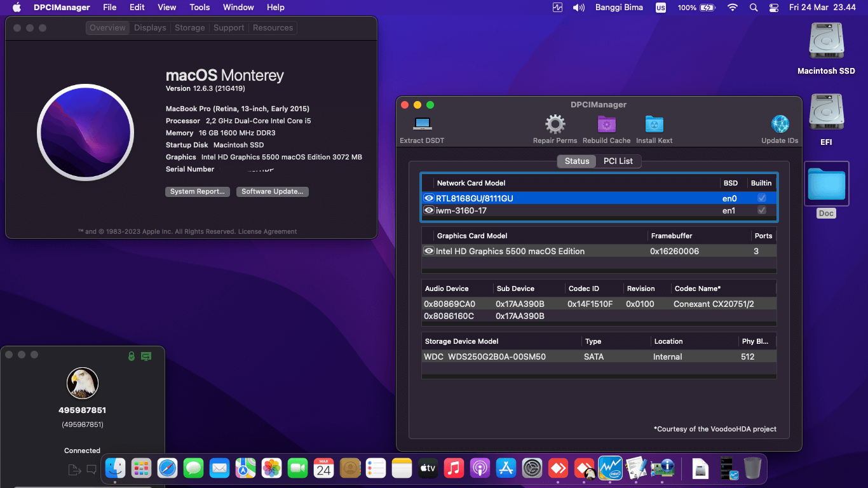Select Overview tab in About This Mac

pyautogui.click(x=107, y=28)
